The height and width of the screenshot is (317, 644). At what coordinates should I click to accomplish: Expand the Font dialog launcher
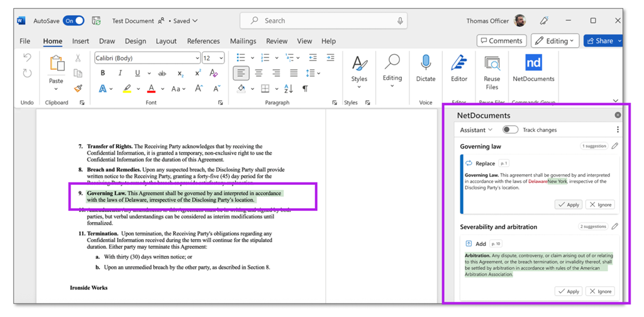[x=221, y=103]
